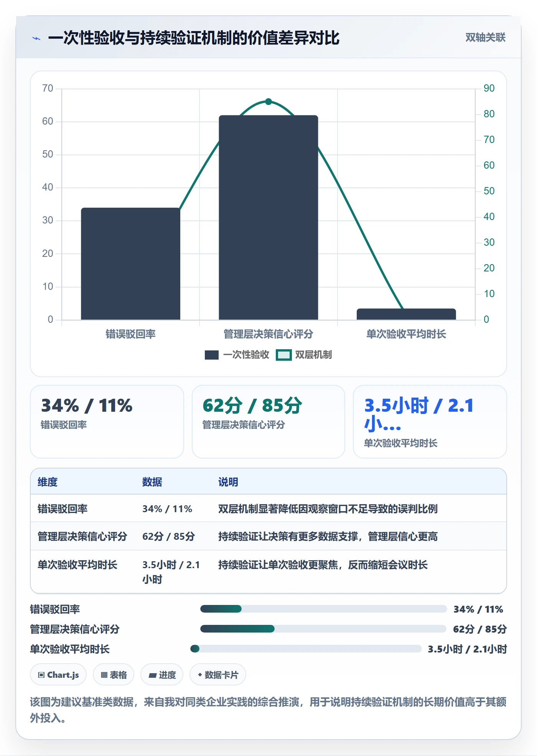
Task: Select the 错误驳回率 table row label
Action: [63, 509]
